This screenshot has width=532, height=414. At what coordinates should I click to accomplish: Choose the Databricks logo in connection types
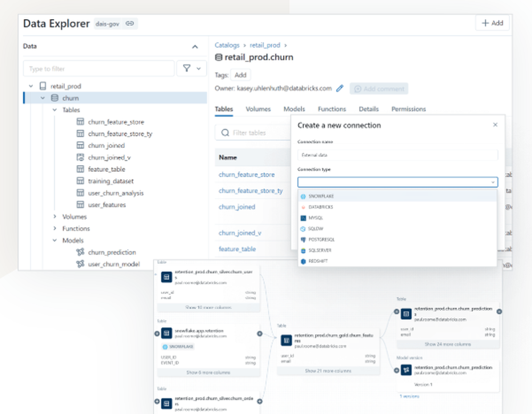303,207
